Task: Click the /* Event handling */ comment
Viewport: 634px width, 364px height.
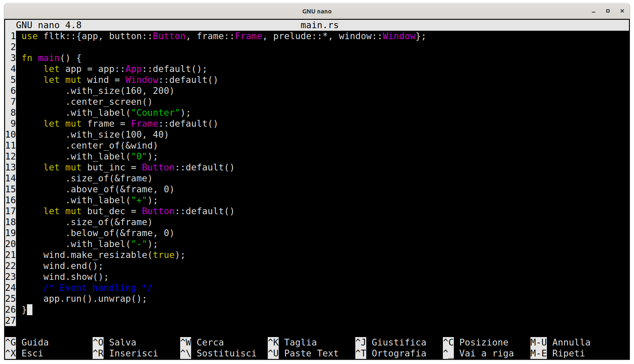Action: 98,288
